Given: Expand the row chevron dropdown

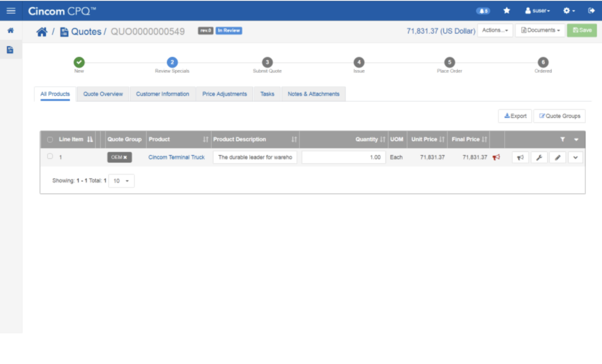Looking at the screenshot, I should (576, 157).
